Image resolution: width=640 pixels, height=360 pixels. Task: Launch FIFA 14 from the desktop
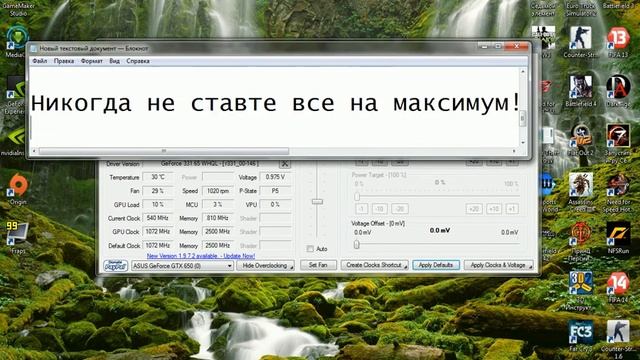point(618,283)
